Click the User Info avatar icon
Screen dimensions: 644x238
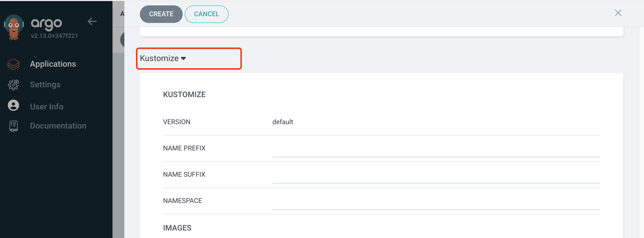pyautogui.click(x=13, y=105)
